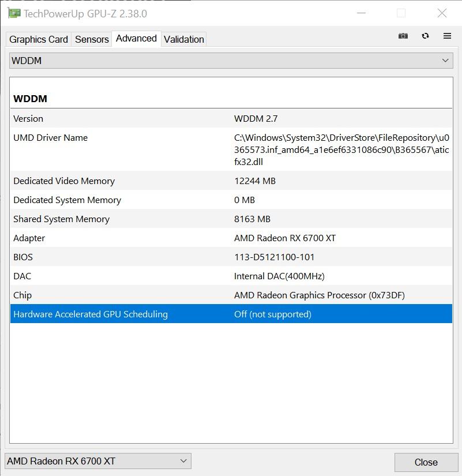This screenshot has height=476, width=462.
Task: Click the 12244 MB value
Action: (255, 181)
